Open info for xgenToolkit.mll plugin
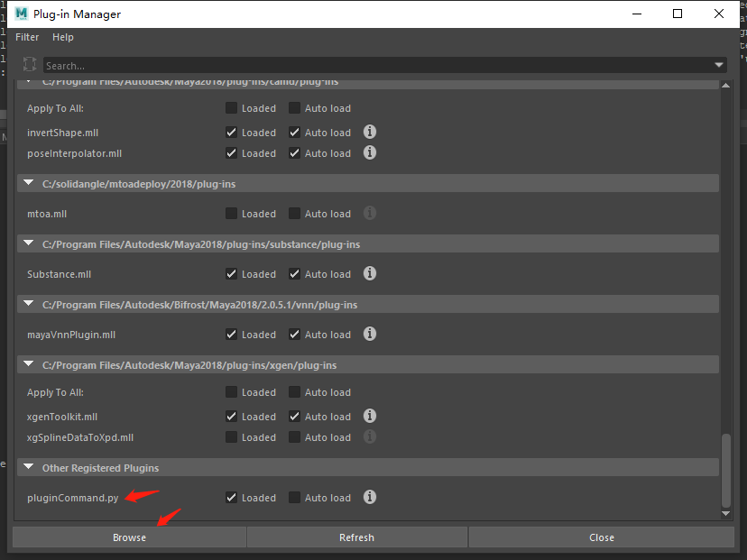Screen dimensions: 747x560 click(370, 417)
